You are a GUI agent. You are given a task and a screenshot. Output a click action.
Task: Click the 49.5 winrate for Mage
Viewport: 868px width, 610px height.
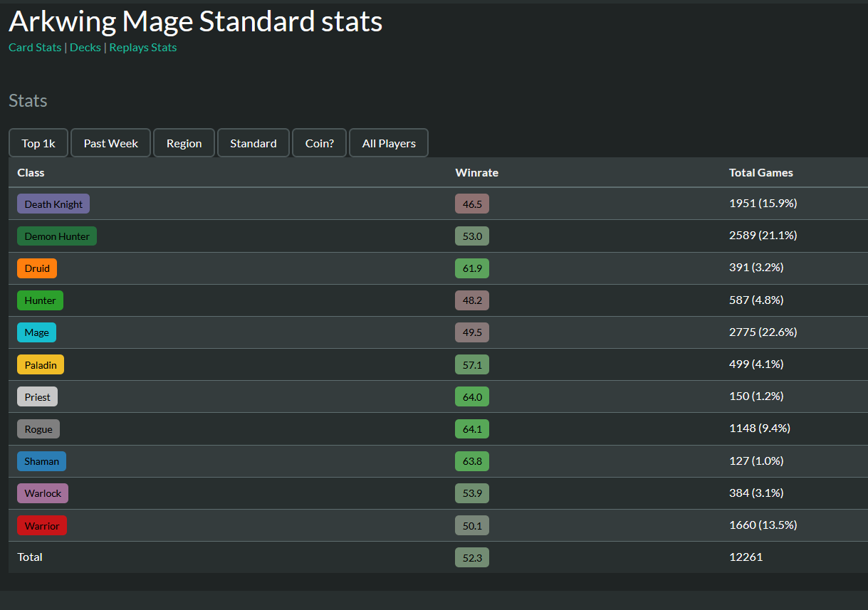pyautogui.click(x=472, y=332)
